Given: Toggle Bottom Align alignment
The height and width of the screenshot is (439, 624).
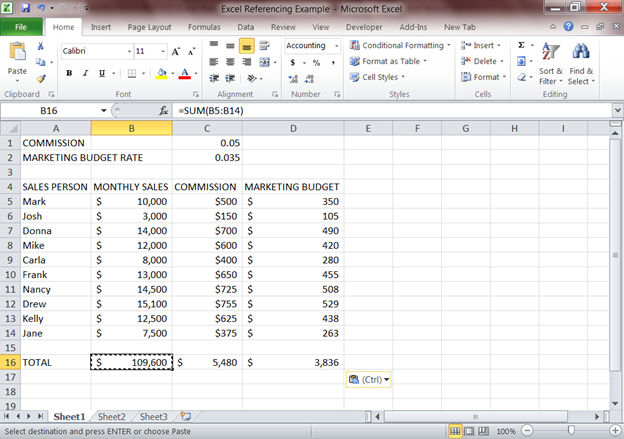Looking at the screenshot, I should click(246, 47).
